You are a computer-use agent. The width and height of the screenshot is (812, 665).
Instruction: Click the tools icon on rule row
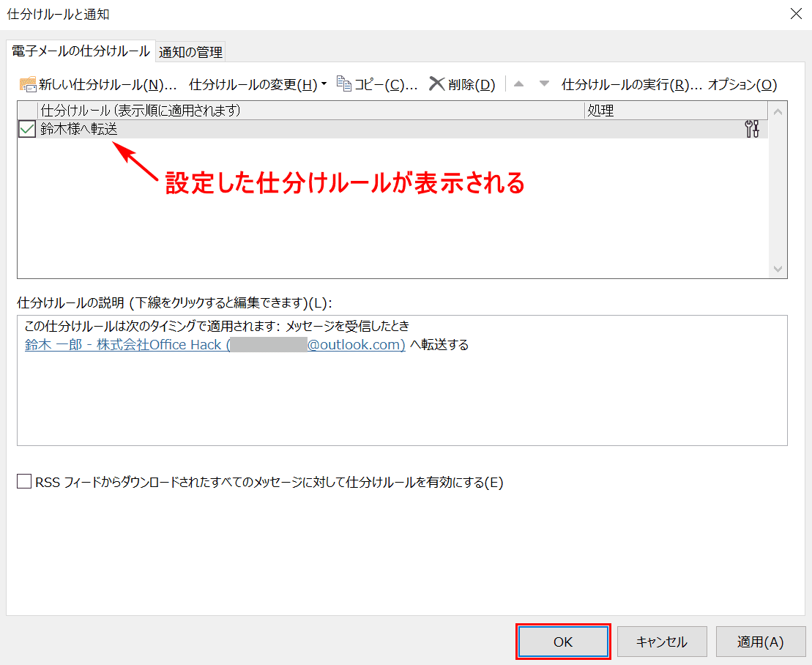pyautogui.click(x=752, y=130)
